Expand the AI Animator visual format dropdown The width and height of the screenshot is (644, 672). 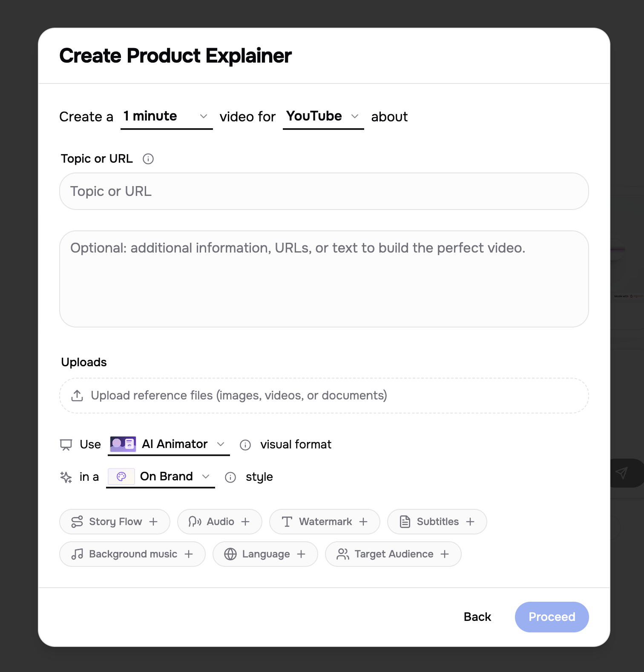pyautogui.click(x=169, y=444)
